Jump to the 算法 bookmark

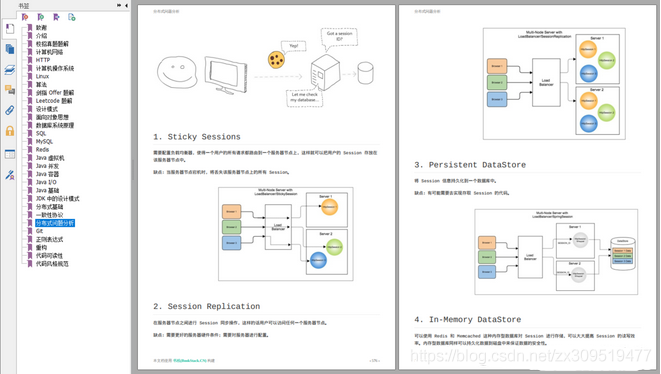[x=41, y=84]
